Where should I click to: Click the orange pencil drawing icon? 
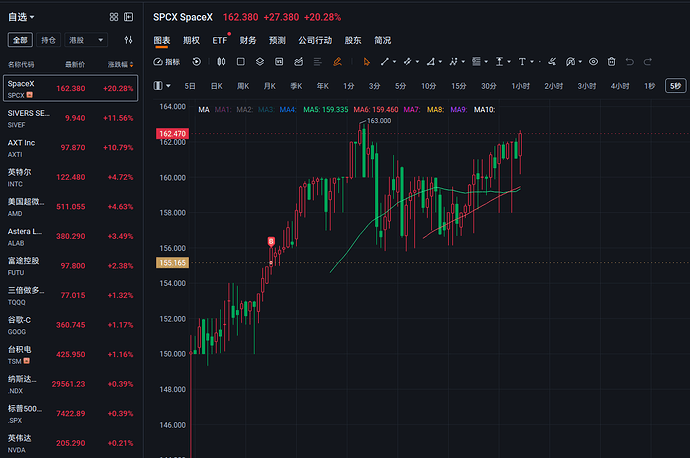(338, 62)
